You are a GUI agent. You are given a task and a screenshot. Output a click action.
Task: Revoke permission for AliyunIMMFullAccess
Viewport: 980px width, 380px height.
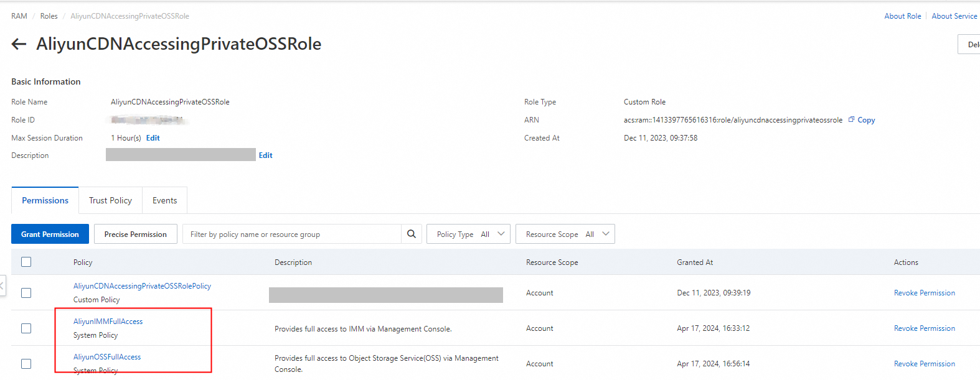point(924,328)
